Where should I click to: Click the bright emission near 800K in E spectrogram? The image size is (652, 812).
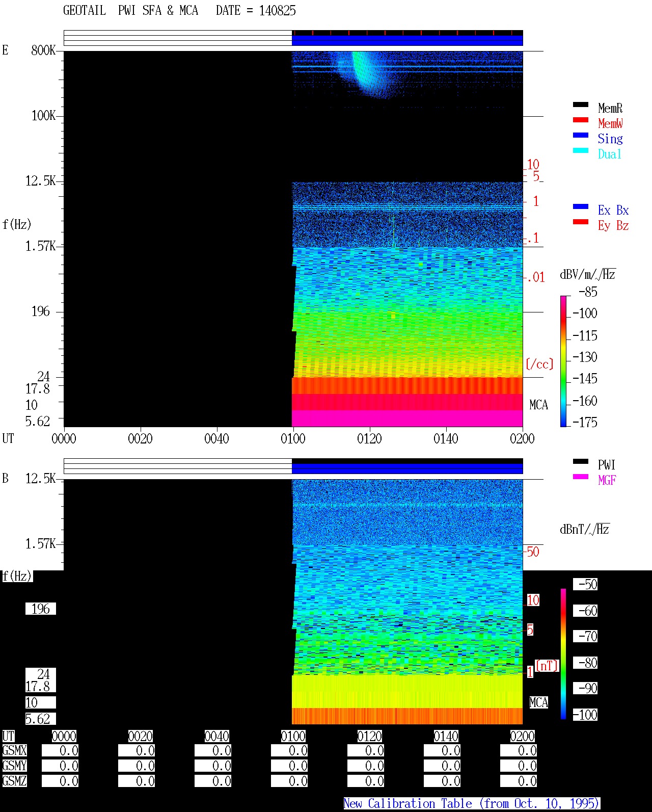[363, 71]
